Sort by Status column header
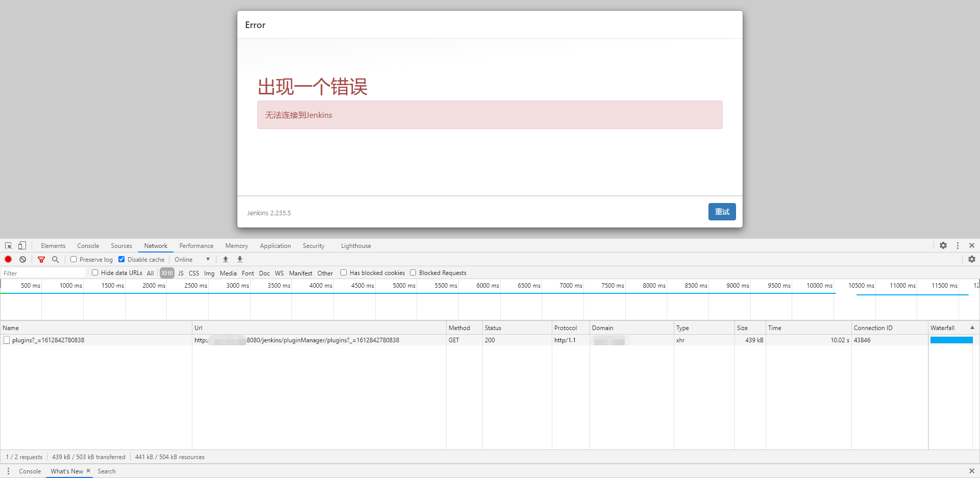The height and width of the screenshot is (478, 980). [517, 328]
